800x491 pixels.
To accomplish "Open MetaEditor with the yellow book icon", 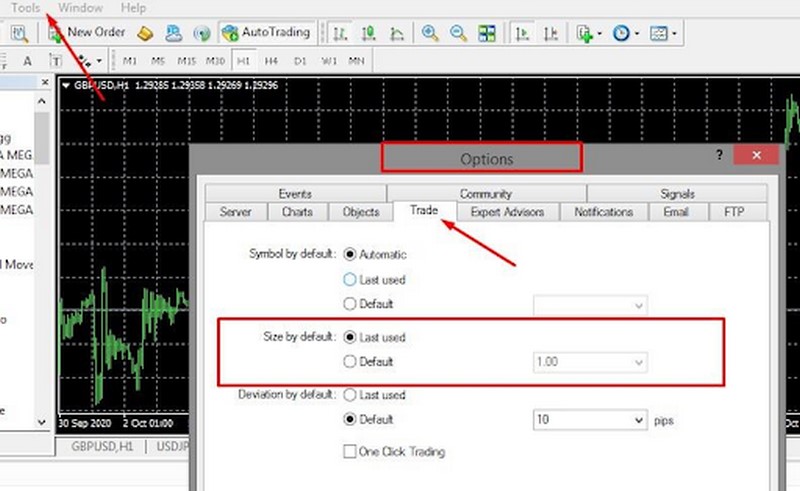I will pyautogui.click(x=145, y=34).
